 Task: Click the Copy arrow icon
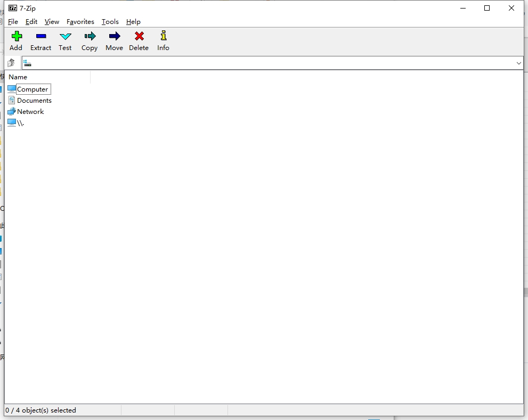click(90, 36)
